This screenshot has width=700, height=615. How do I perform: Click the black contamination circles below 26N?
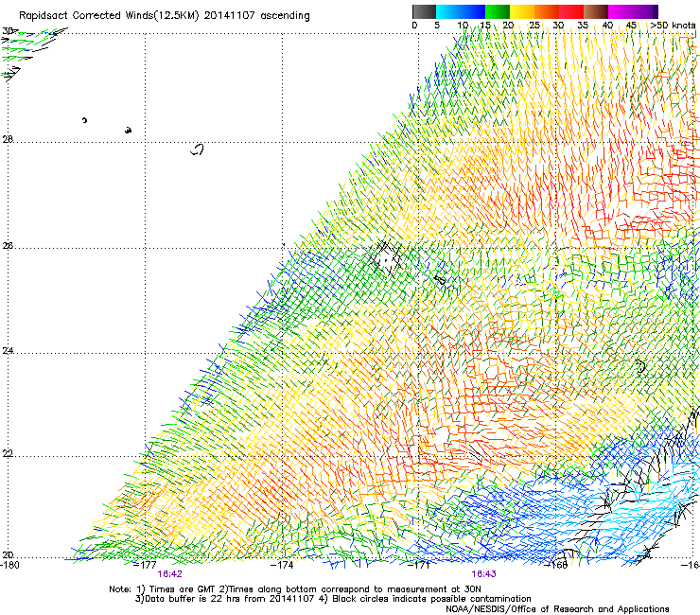click(386, 258)
